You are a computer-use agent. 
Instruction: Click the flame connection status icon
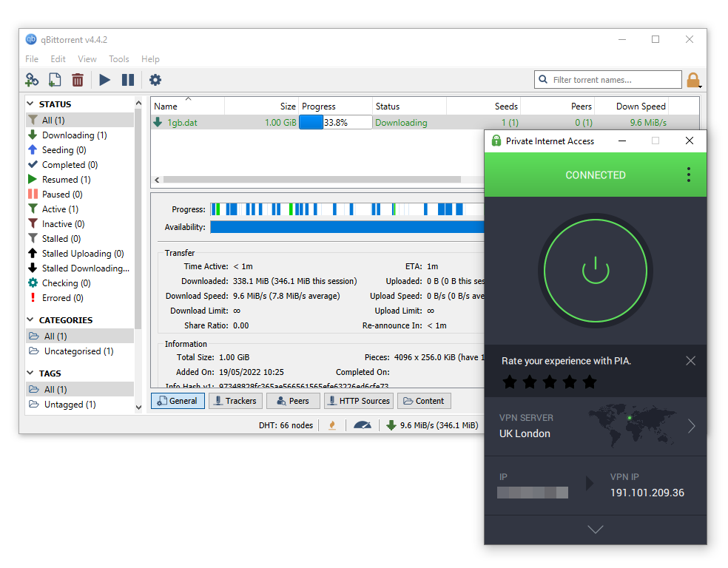click(332, 425)
